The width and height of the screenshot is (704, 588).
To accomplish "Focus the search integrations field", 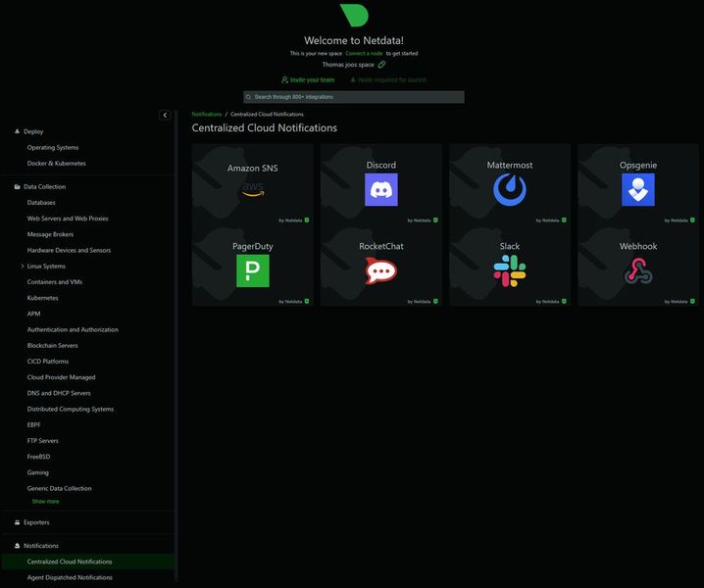I will [354, 97].
